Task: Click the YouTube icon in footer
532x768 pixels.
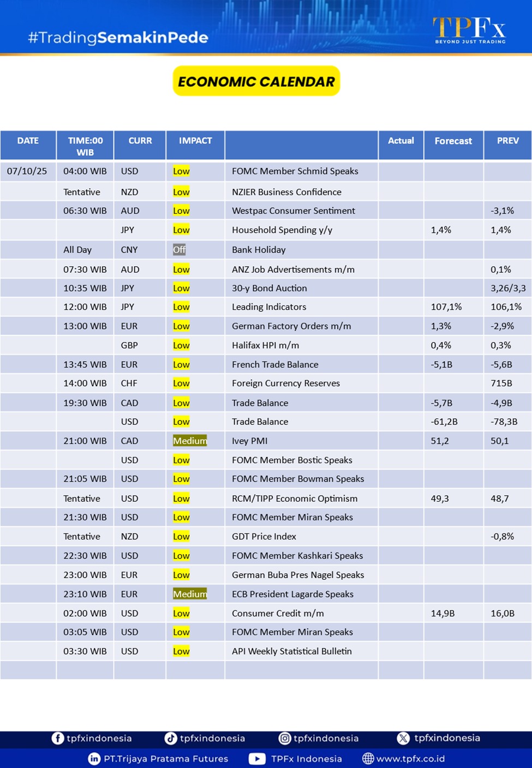Action: point(257,759)
